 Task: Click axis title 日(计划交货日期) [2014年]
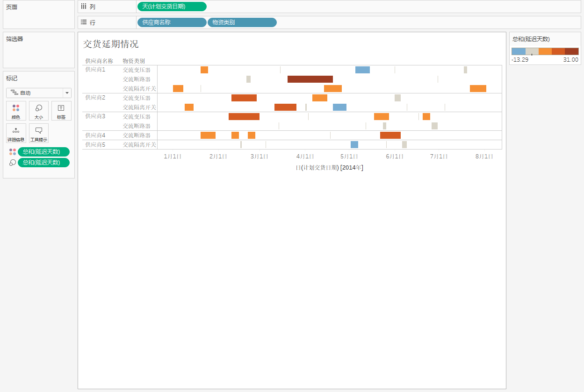(329, 168)
